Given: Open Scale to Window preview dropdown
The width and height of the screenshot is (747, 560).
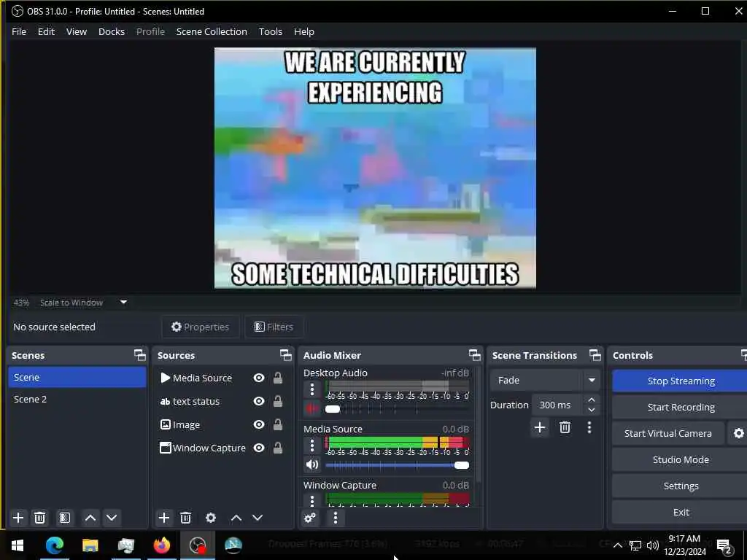Looking at the screenshot, I should pyautogui.click(x=83, y=303).
